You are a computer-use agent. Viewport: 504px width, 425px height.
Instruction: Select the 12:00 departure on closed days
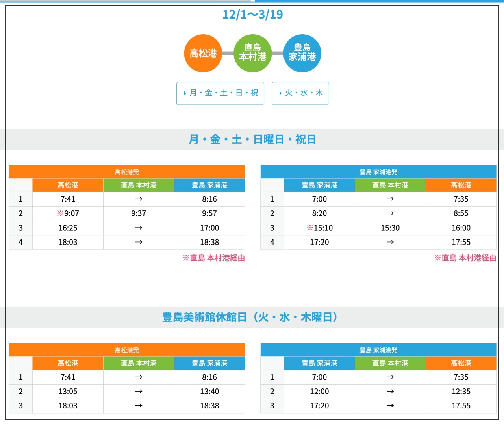pos(319,392)
